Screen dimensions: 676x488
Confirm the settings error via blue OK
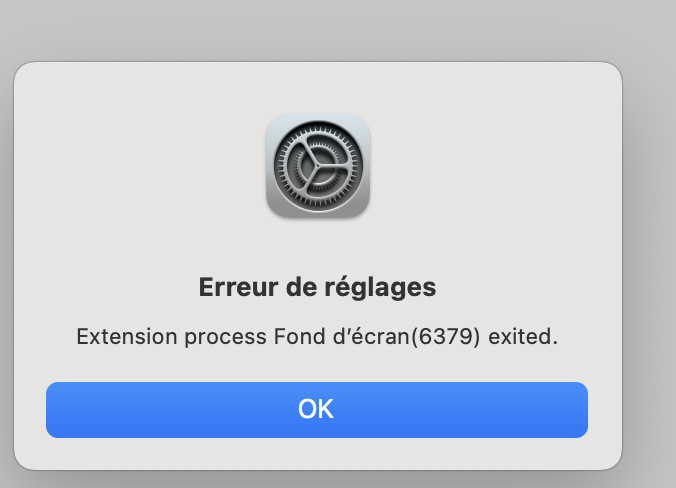pos(317,410)
